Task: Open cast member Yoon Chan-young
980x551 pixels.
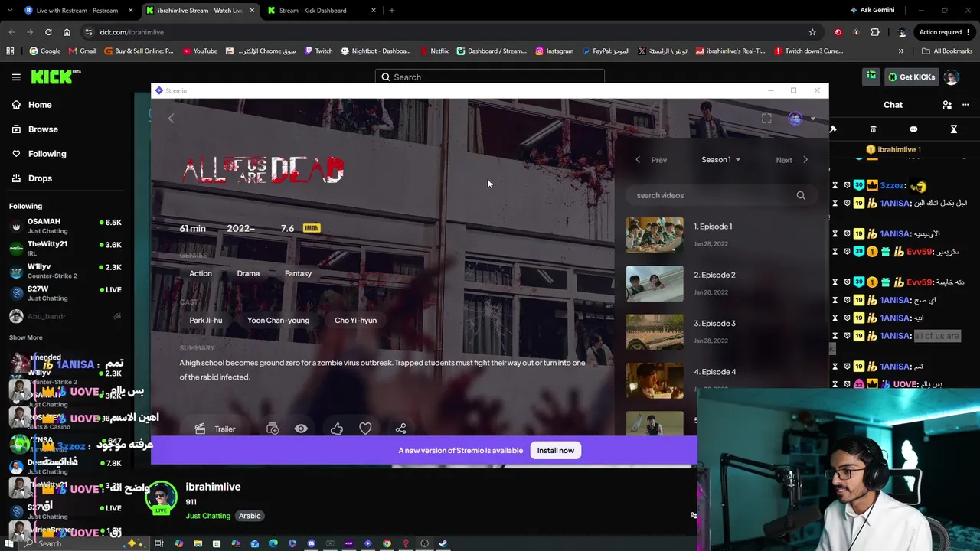Action: click(x=278, y=321)
